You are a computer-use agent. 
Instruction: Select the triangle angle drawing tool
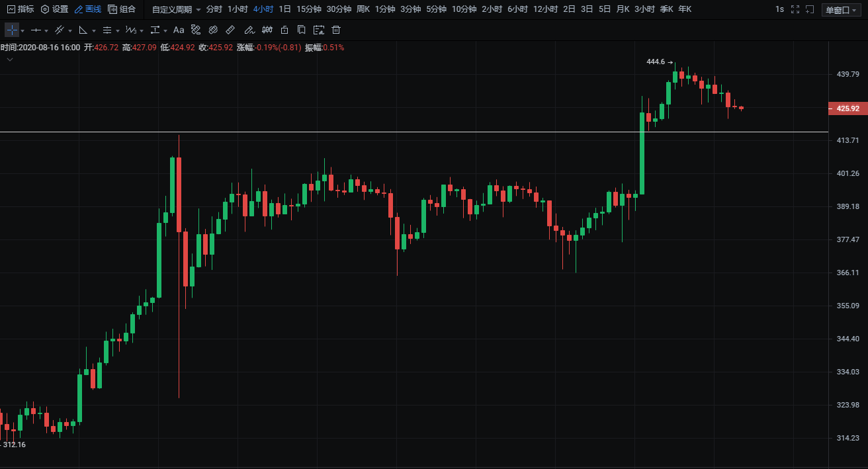point(83,30)
